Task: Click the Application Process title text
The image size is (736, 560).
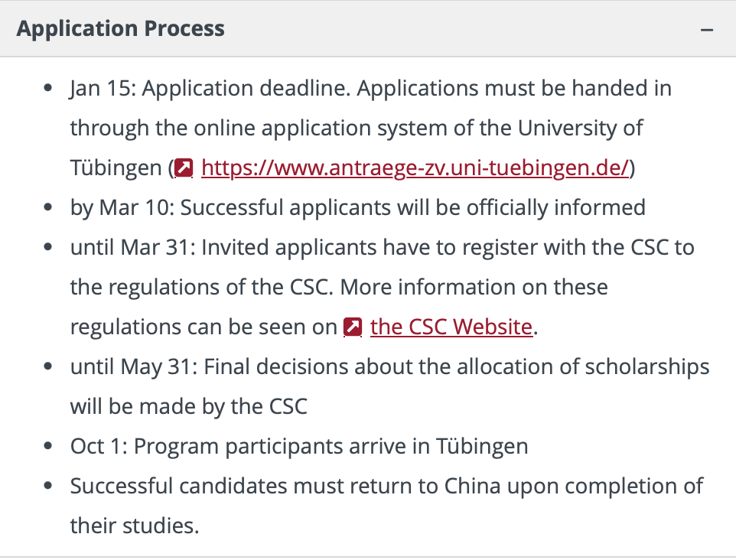Action: coord(120,28)
